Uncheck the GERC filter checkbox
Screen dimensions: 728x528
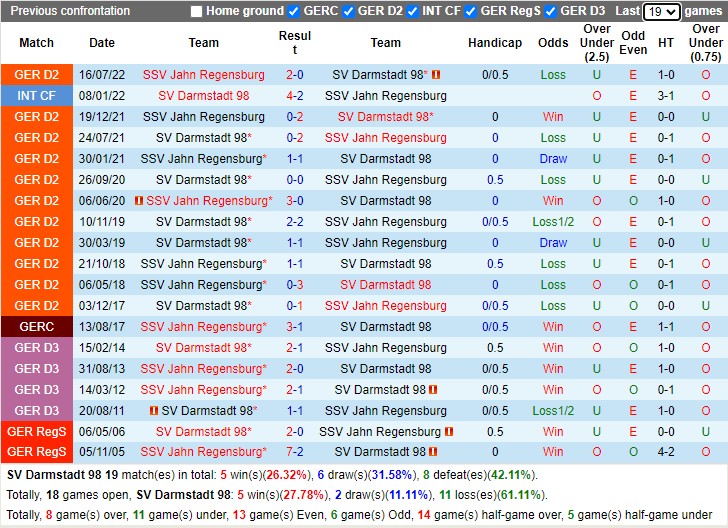click(293, 11)
